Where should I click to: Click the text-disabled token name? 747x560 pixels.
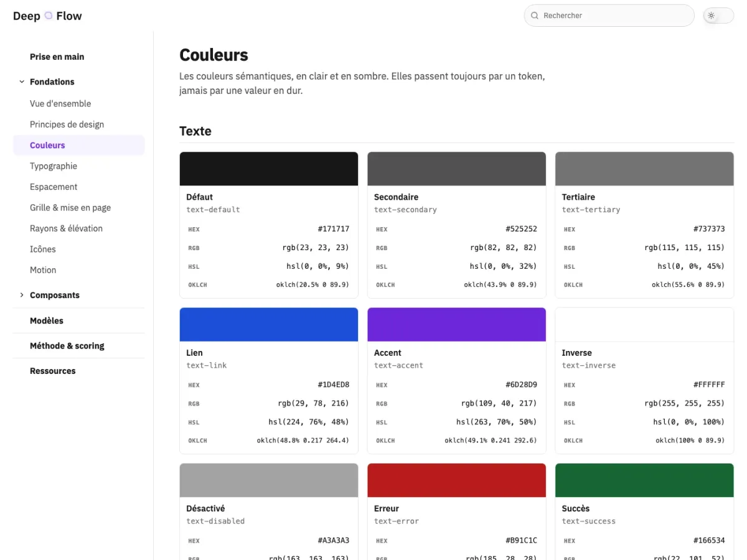click(215, 521)
